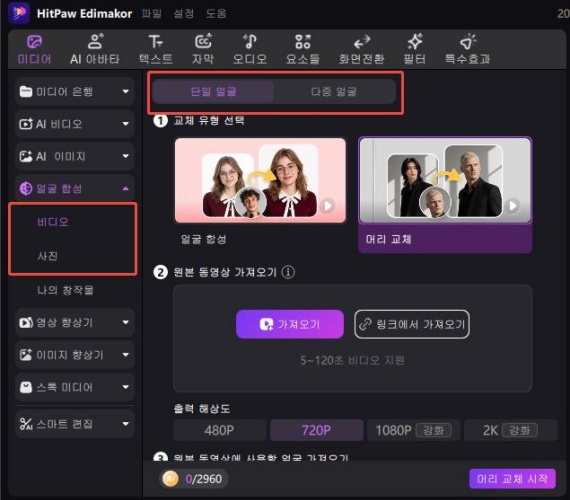Screen dimensions: 570x500
Task: Expand the 미디어 은행 dropdown arrow
Action: click(x=125, y=92)
